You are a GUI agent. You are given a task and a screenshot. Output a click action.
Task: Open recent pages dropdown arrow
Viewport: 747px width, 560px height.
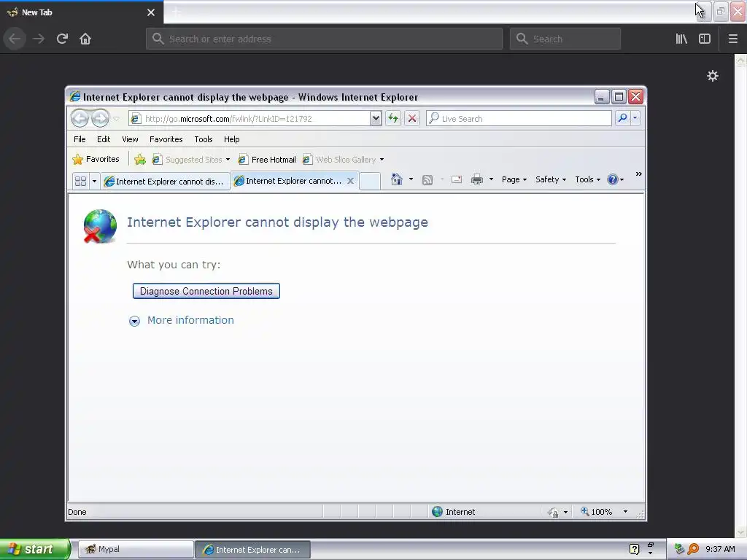(x=116, y=119)
